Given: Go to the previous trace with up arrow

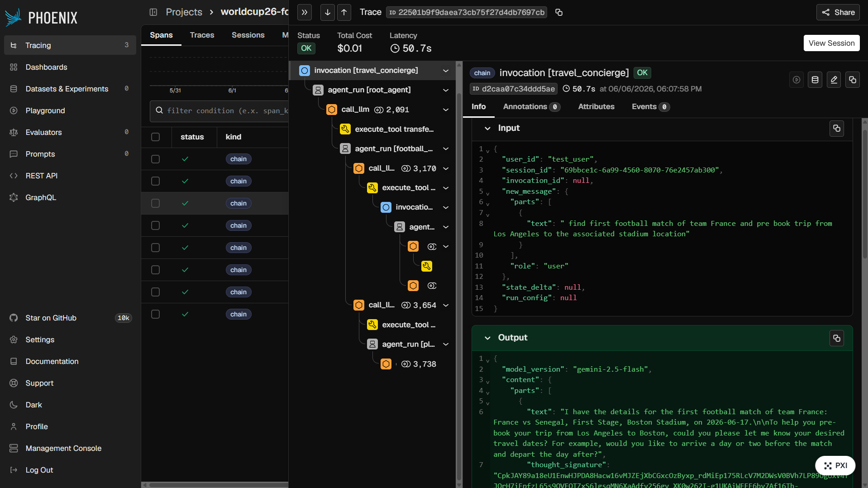Looking at the screenshot, I should [344, 12].
